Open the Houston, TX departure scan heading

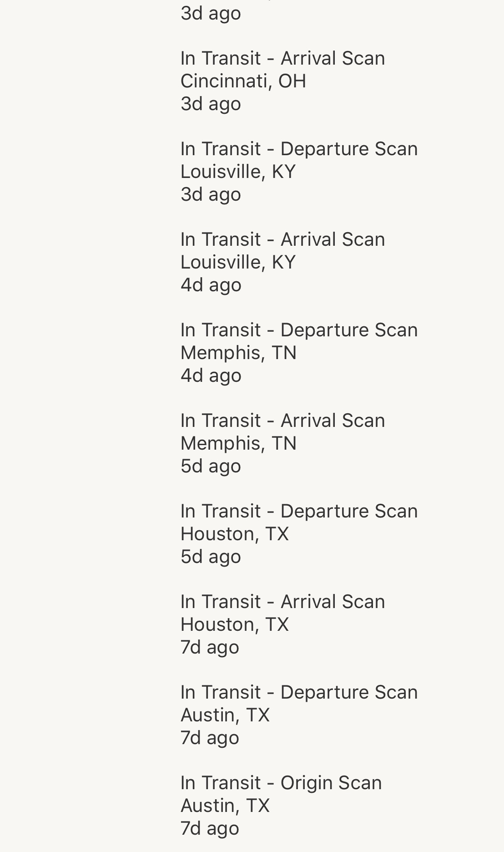[299, 511]
